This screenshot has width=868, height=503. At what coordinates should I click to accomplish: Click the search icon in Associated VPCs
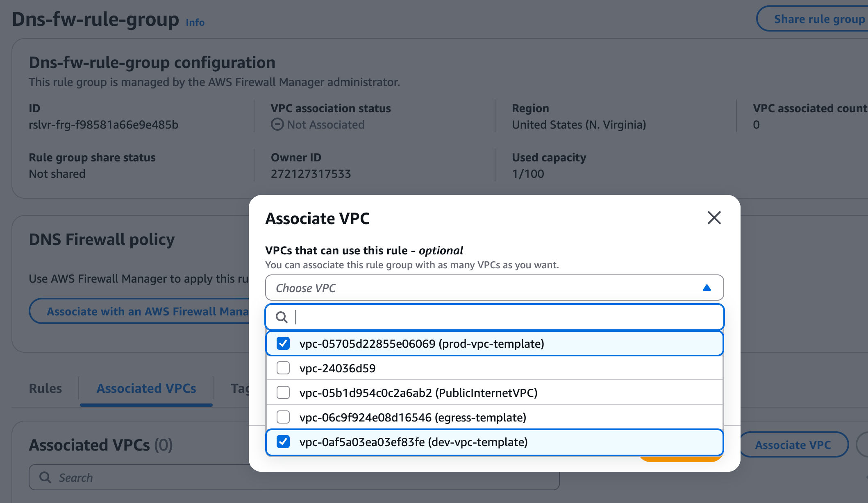click(45, 478)
